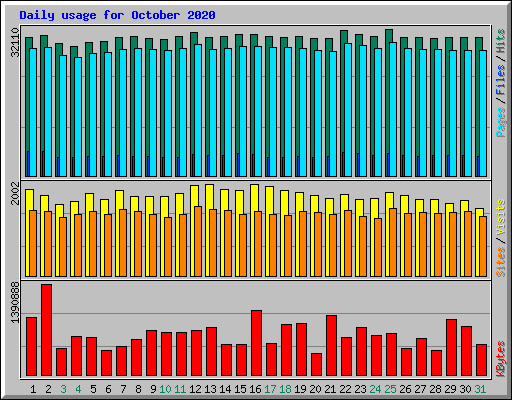The image size is (512, 400).
Task: Click the green day 31 label
Action: coord(480,389)
